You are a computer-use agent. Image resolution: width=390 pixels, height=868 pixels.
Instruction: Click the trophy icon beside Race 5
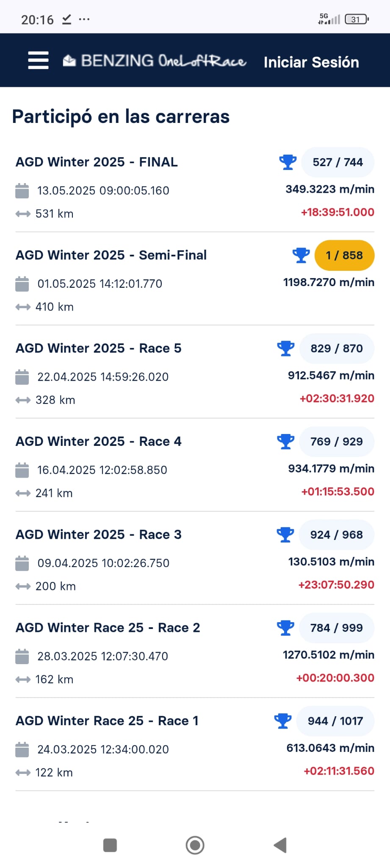pos(286,348)
